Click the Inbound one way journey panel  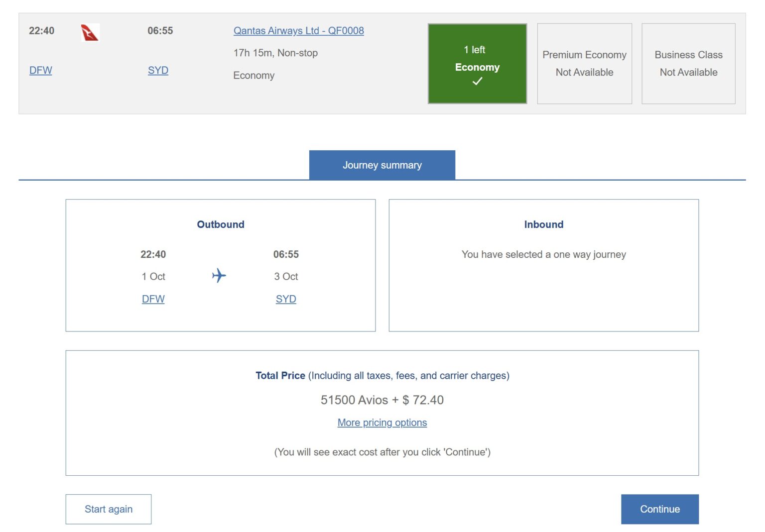tap(544, 254)
